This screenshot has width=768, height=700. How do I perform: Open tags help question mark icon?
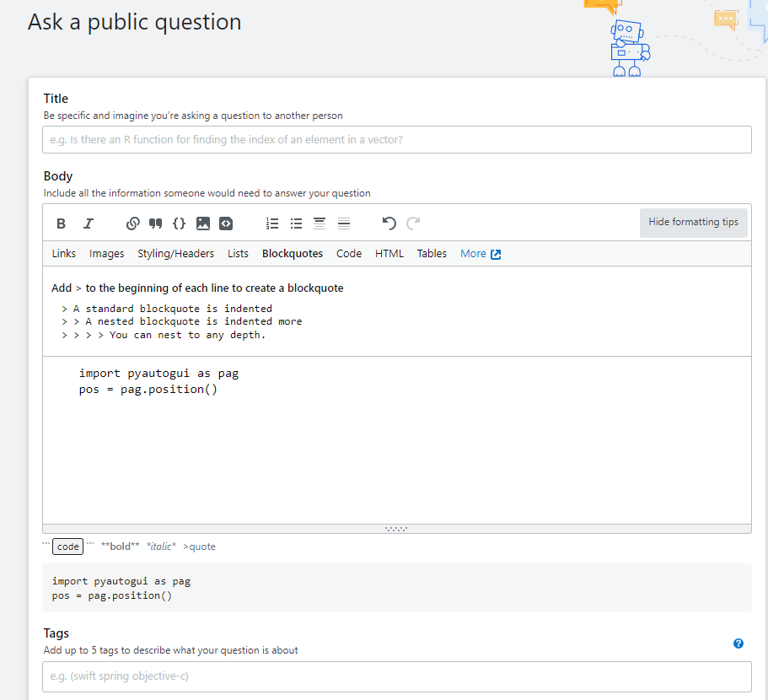738,643
